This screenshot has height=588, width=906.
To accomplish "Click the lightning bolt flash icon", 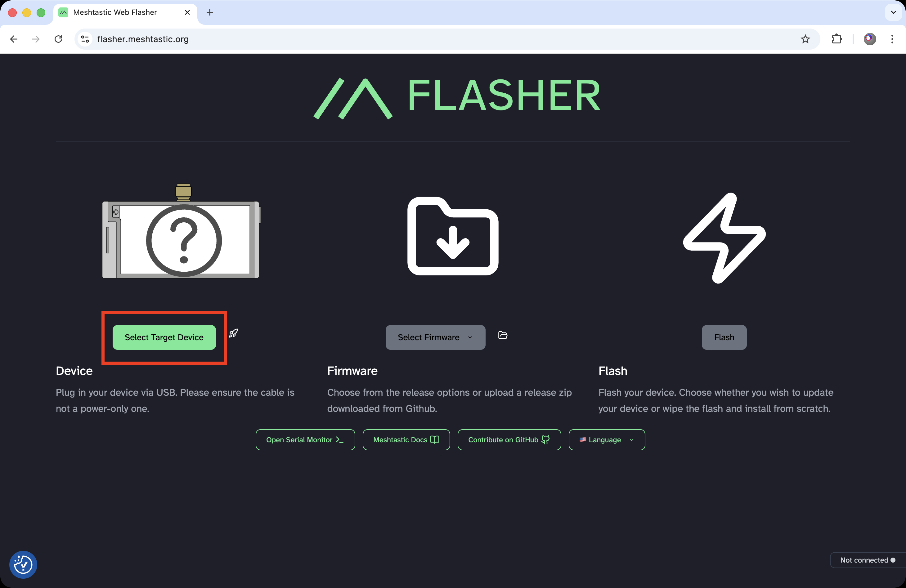I will (x=724, y=238).
